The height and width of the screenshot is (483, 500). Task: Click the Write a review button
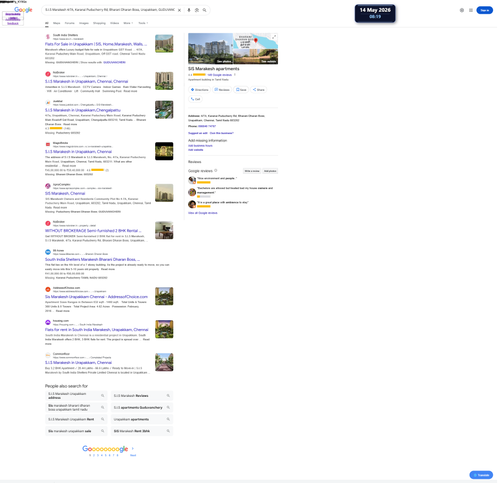coord(252,171)
